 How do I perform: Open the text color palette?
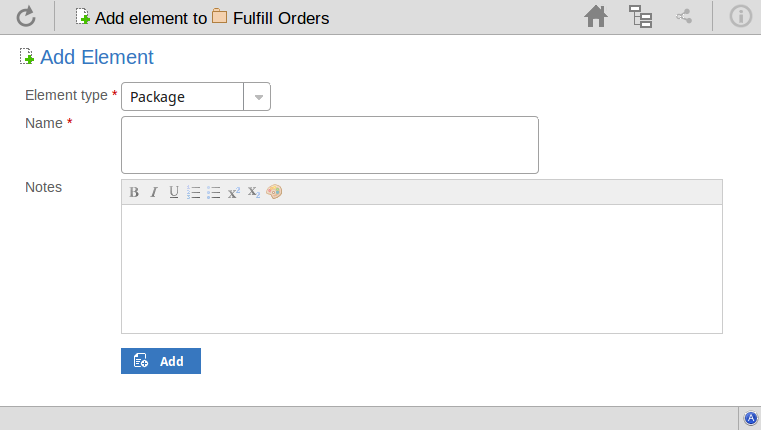(274, 192)
